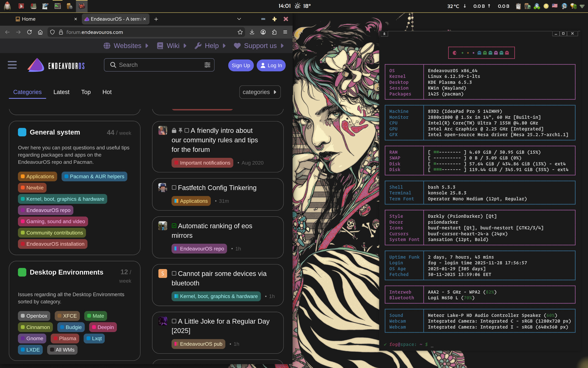
Task: Open search filter options icon
Action: click(207, 65)
